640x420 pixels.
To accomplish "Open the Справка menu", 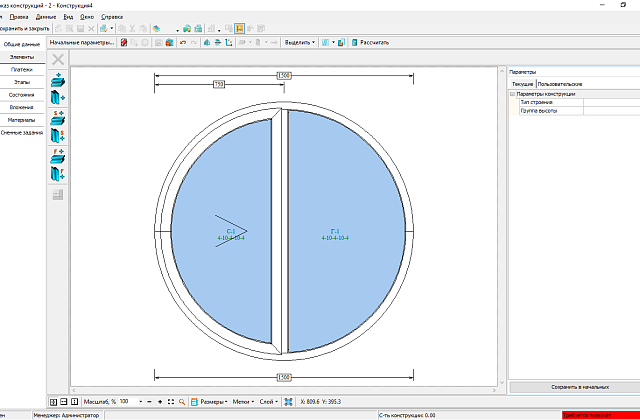I will coord(112,17).
